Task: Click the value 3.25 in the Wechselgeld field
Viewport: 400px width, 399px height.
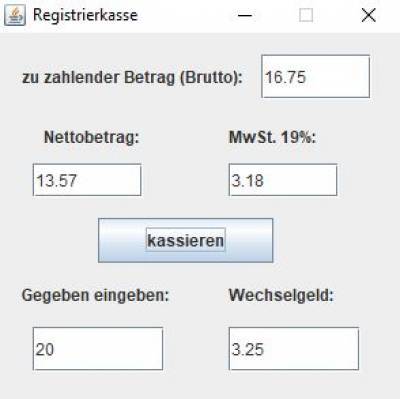Action: pos(248,350)
